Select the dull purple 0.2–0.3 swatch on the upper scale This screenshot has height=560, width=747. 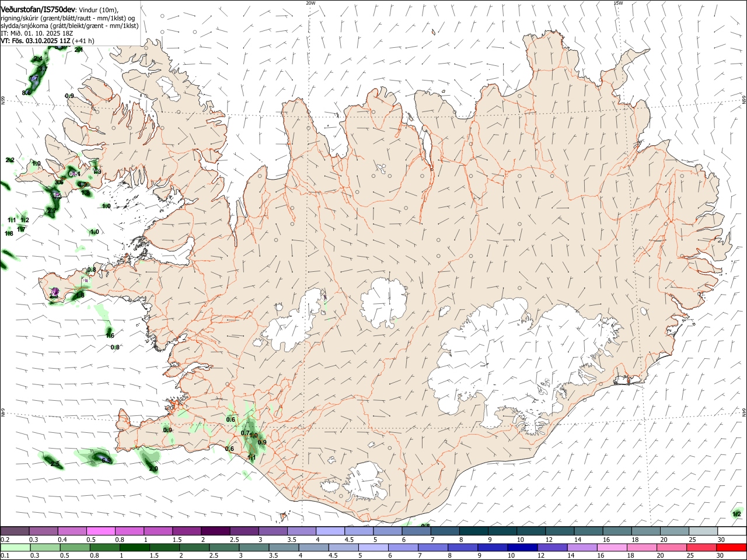15,531
